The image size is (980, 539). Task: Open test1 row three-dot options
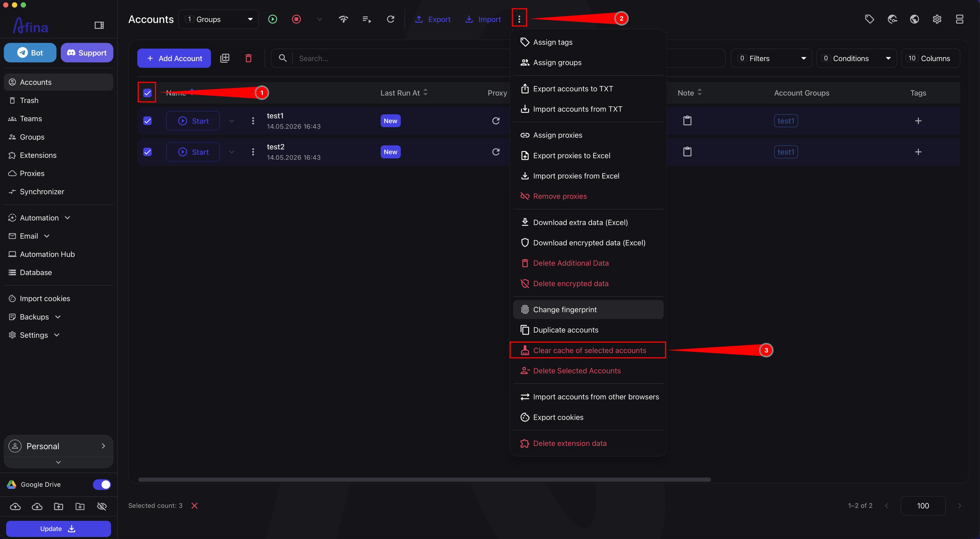(253, 121)
